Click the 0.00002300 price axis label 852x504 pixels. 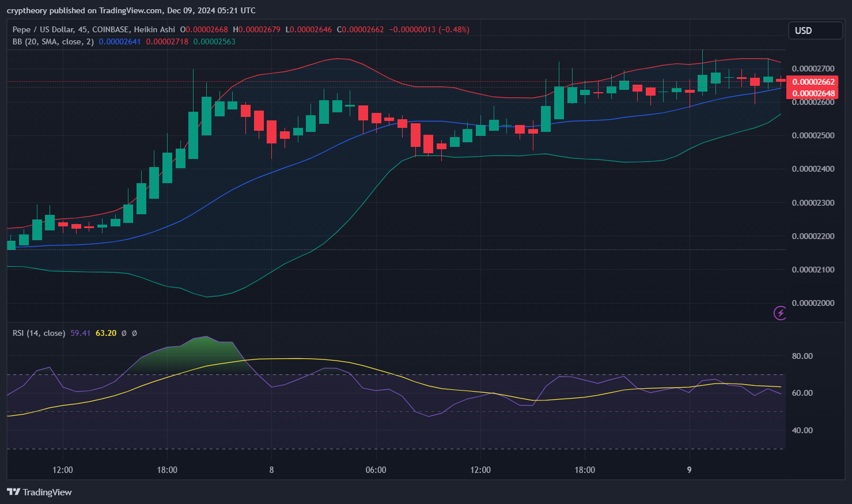(x=813, y=203)
